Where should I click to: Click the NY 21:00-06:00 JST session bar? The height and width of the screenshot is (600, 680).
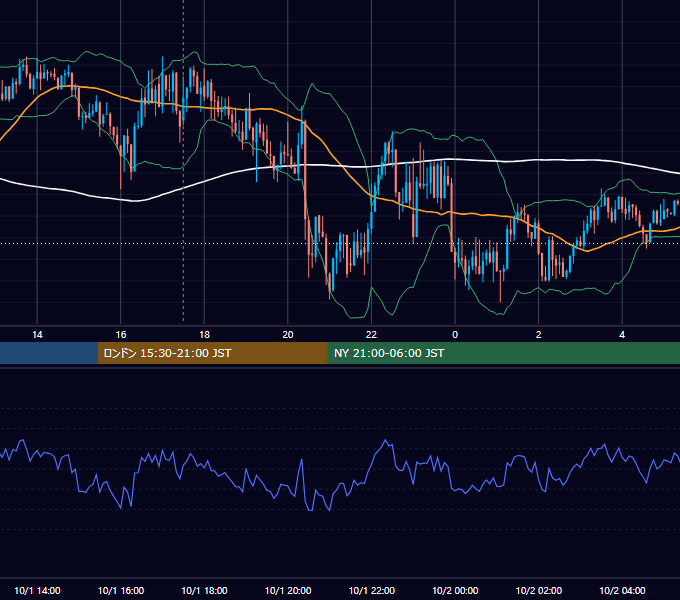point(503,353)
